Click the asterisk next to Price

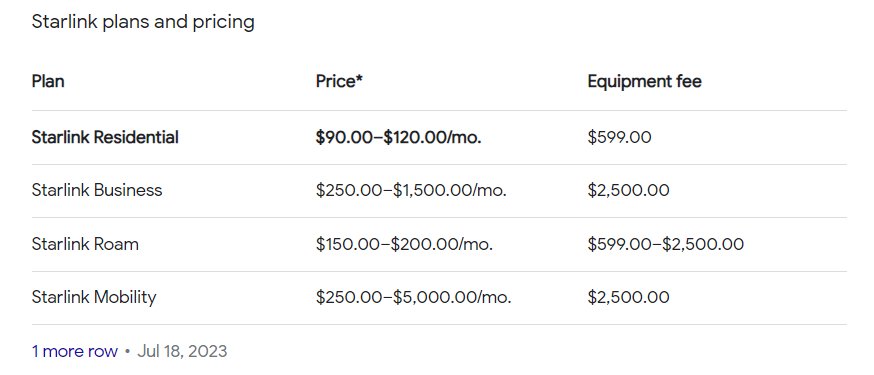360,79
